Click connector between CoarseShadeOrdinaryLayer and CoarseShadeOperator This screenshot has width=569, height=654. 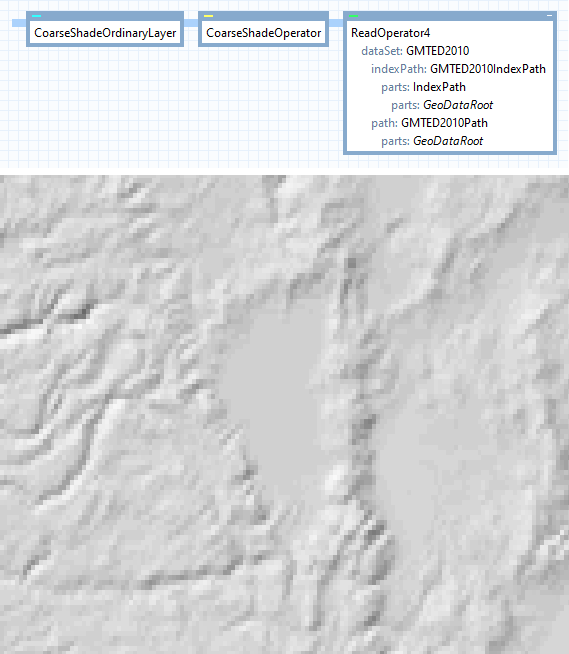pyautogui.click(x=191, y=23)
